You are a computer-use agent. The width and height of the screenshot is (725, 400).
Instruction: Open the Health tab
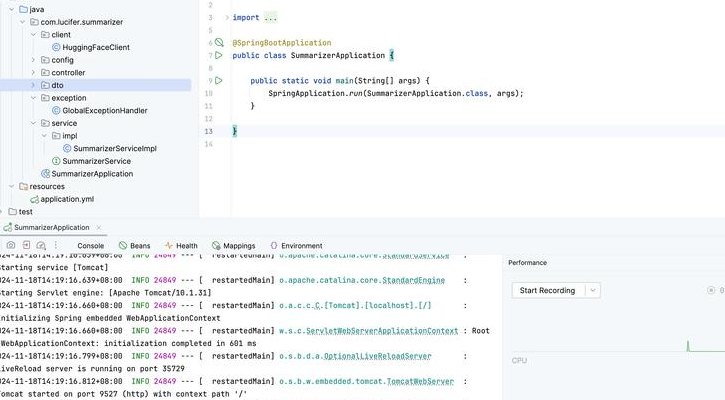click(x=181, y=246)
